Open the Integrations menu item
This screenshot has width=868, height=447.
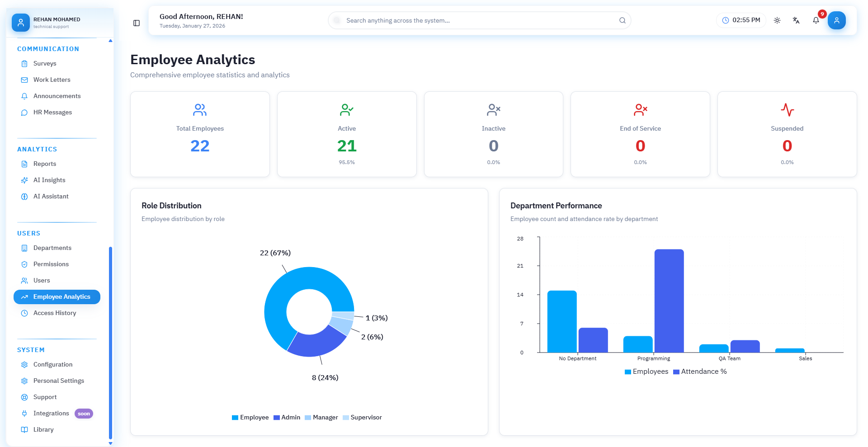tap(51, 414)
